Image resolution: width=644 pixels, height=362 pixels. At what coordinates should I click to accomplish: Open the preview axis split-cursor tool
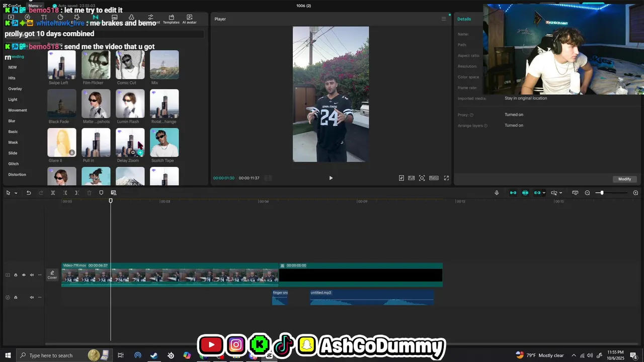click(x=554, y=193)
